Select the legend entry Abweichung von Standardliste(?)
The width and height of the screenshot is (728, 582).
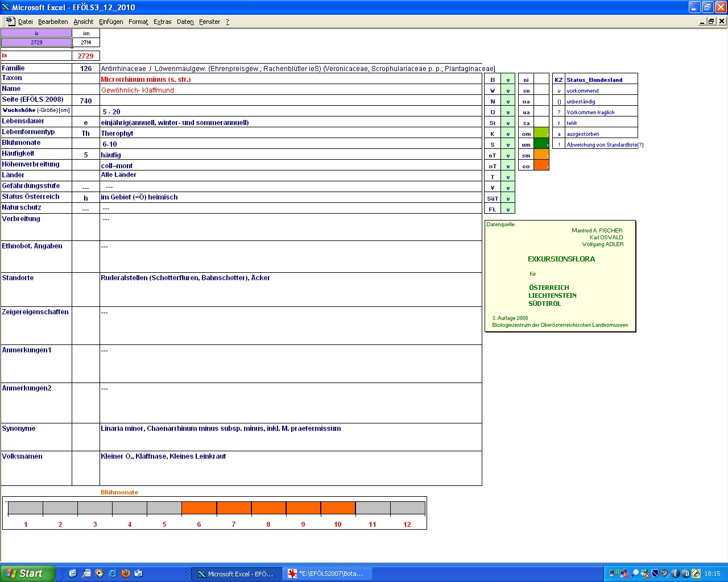click(605, 144)
